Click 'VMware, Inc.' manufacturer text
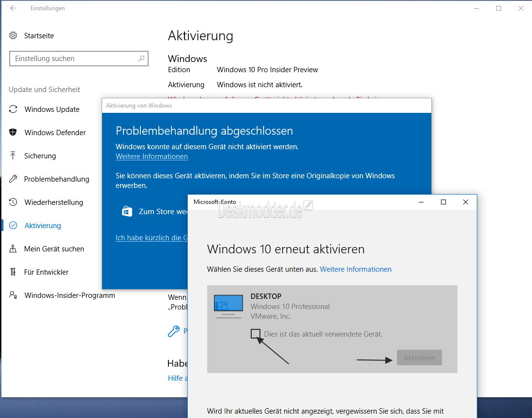Image resolution: width=532 pixels, height=418 pixels. (x=271, y=316)
